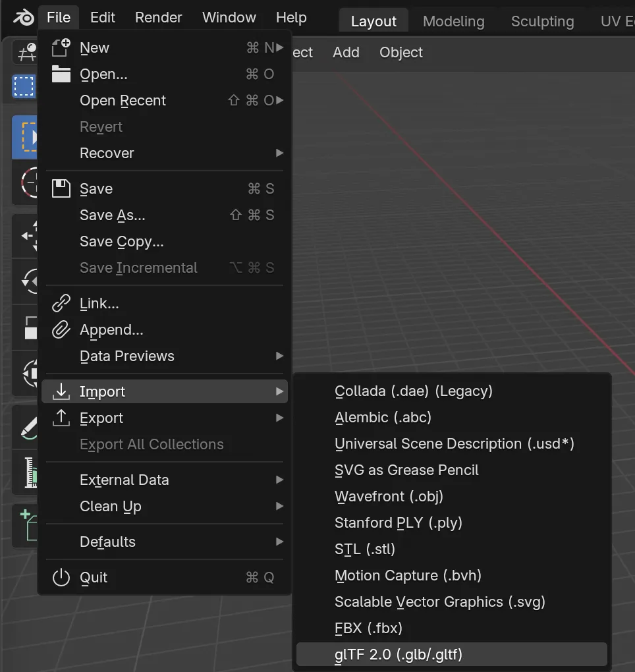Click the Save floppy disk icon
Screen dimensions: 635x672
[x=61, y=188]
